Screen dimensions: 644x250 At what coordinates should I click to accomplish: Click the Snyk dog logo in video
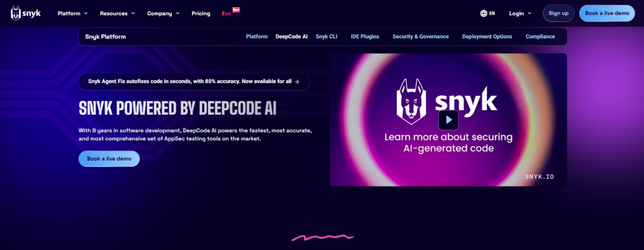click(x=411, y=101)
